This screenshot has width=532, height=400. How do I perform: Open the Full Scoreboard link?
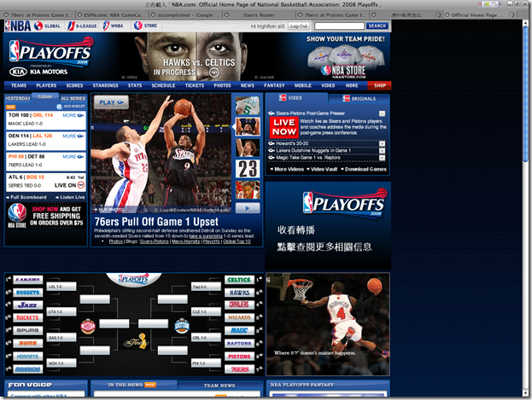coord(26,197)
